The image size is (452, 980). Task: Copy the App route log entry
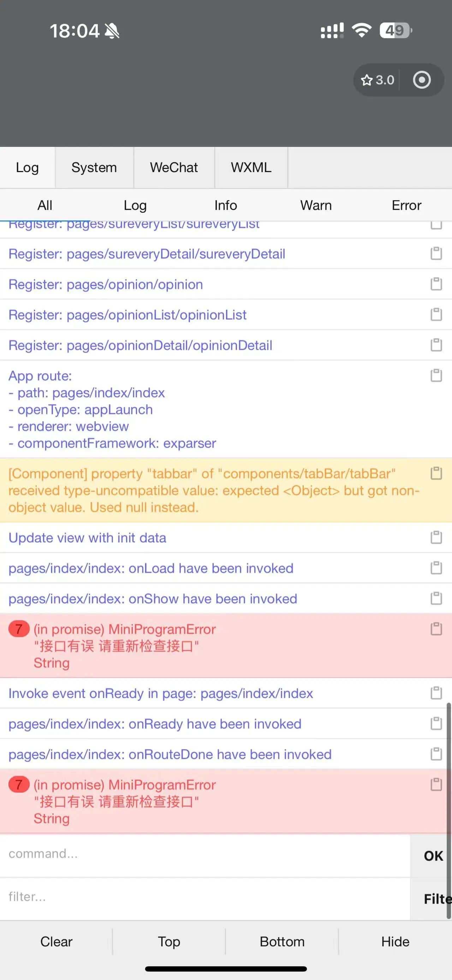tap(436, 375)
